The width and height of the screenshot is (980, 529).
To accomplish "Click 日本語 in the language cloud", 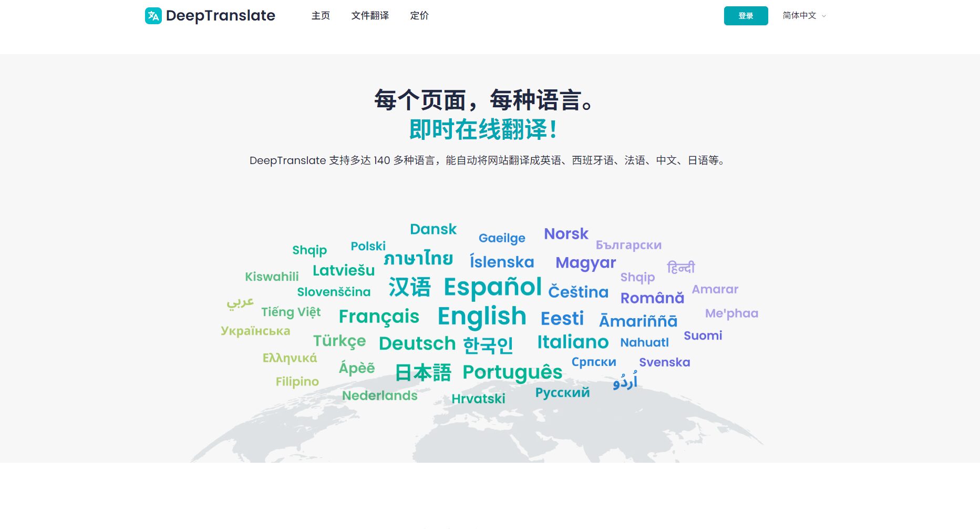I will pos(424,373).
